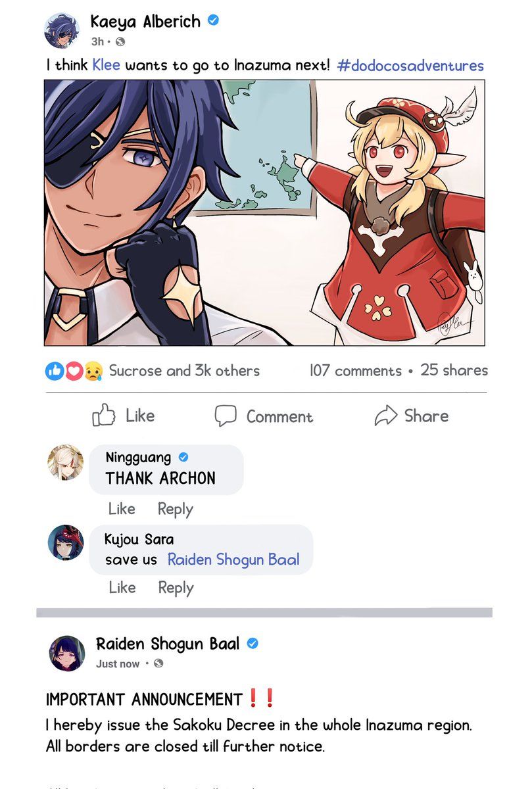532x789 pixels.
Task: Click the Share arrow icon
Action: [x=386, y=416]
